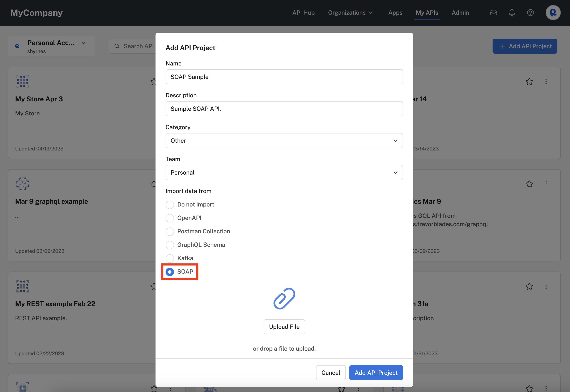Viewport: 570px width, 392px height.
Task: Open the inbox icon in header
Action: [x=493, y=13]
